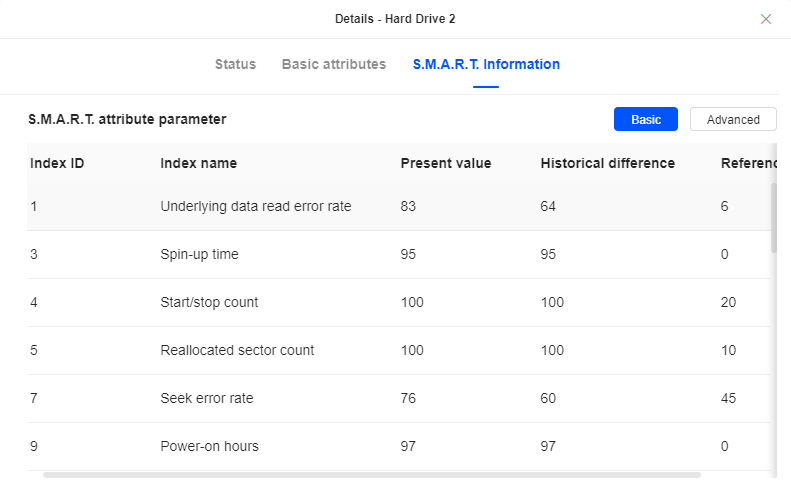This screenshot has height=483, width=791.
Task: Select the Reallocated sector count row
Action: click(237, 350)
